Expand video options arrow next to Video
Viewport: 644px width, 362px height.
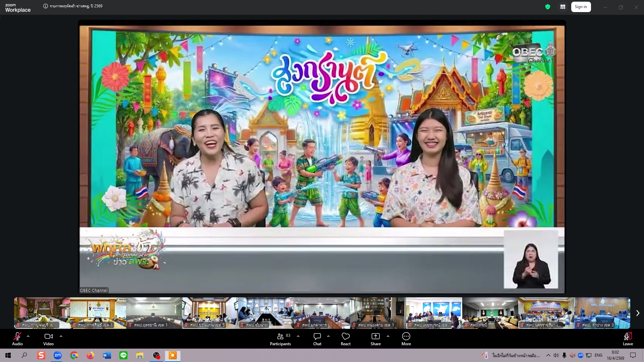pyautogui.click(x=61, y=336)
